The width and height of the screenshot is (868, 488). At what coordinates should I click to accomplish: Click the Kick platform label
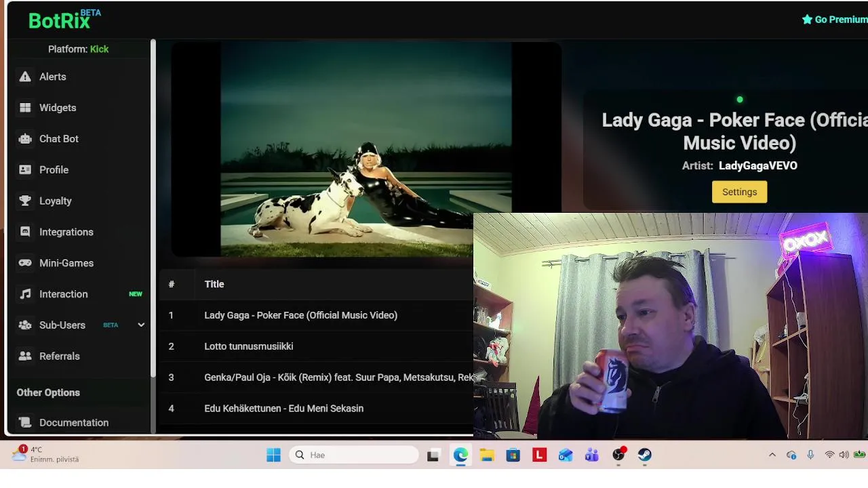(x=99, y=49)
